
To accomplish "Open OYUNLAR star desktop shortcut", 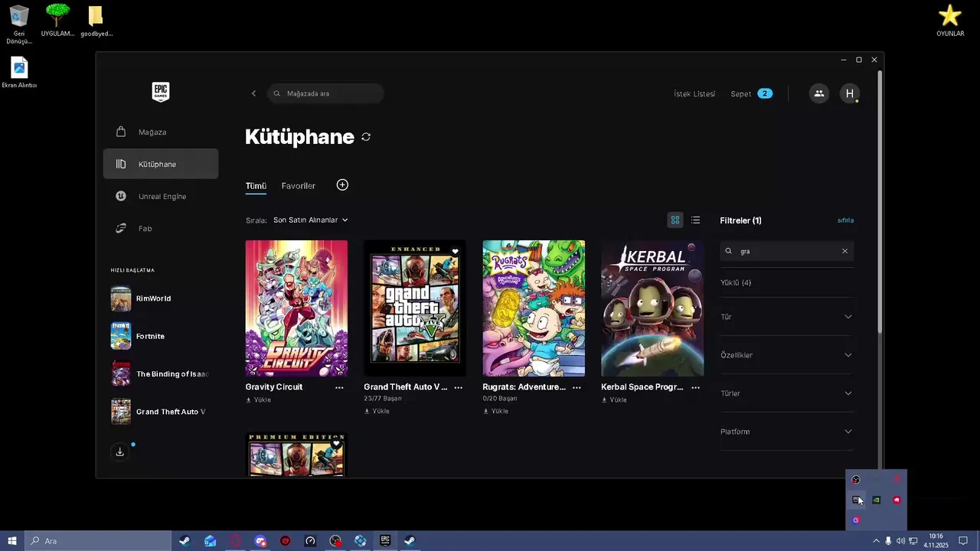I will coord(950,21).
